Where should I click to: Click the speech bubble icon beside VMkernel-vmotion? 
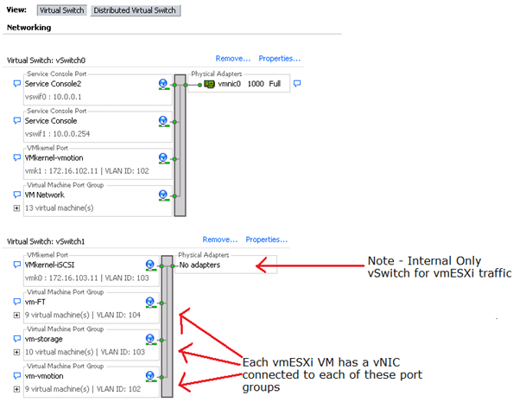pos(16,158)
